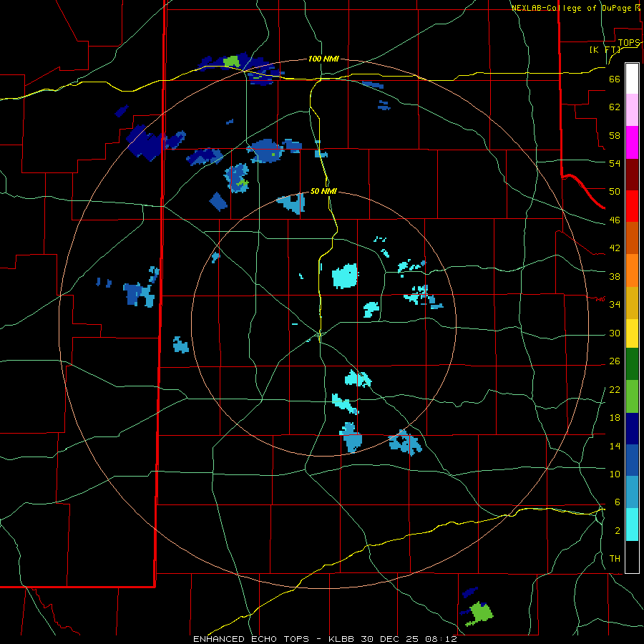Click the legend value 30
This screenshot has height=644, width=644.
click(x=615, y=333)
